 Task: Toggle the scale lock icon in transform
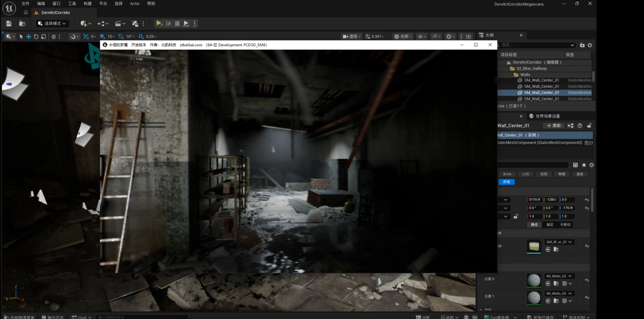click(x=516, y=217)
